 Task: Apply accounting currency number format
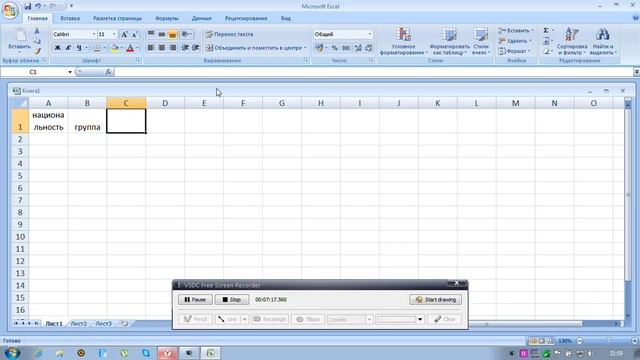pyautogui.click(x=319, y=48)
